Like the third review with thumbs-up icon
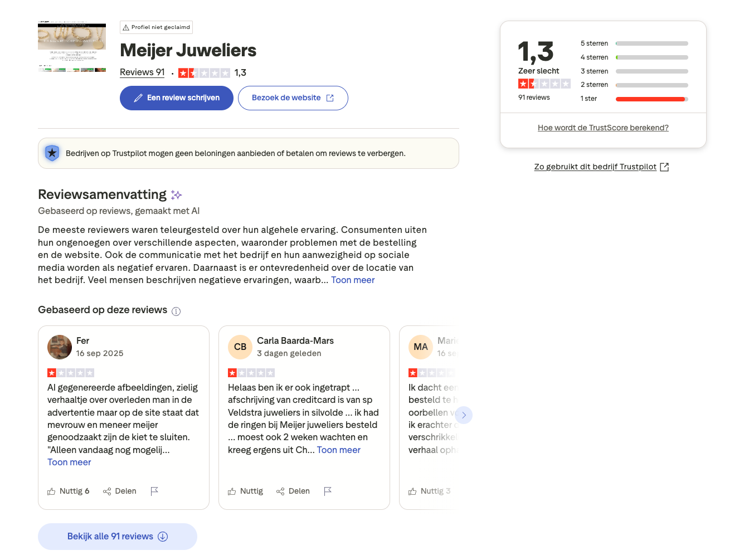The height and width of the screenshot is (560, 744). coord(412,491)
